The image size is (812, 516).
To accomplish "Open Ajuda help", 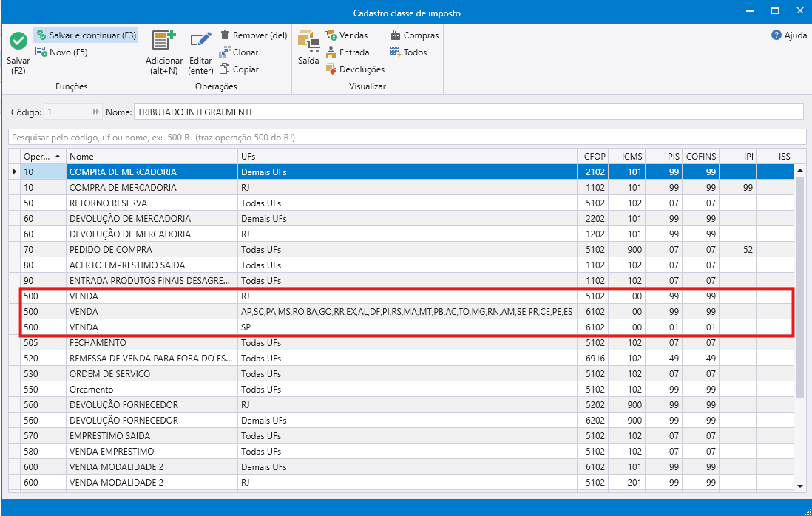I will [x=789, y=35].
